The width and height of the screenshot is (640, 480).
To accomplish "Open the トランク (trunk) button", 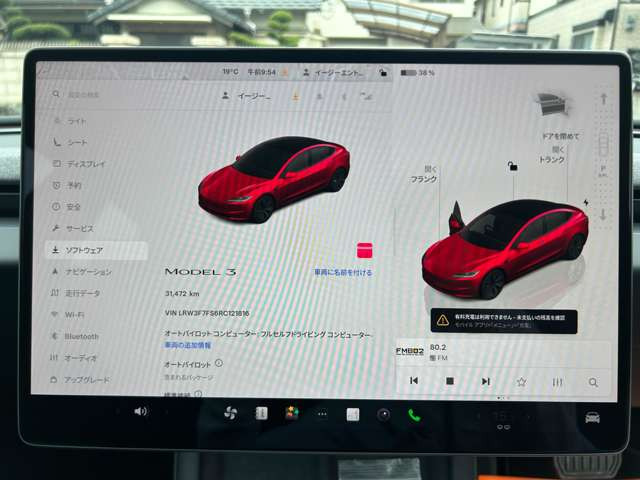I will (552, 155).
